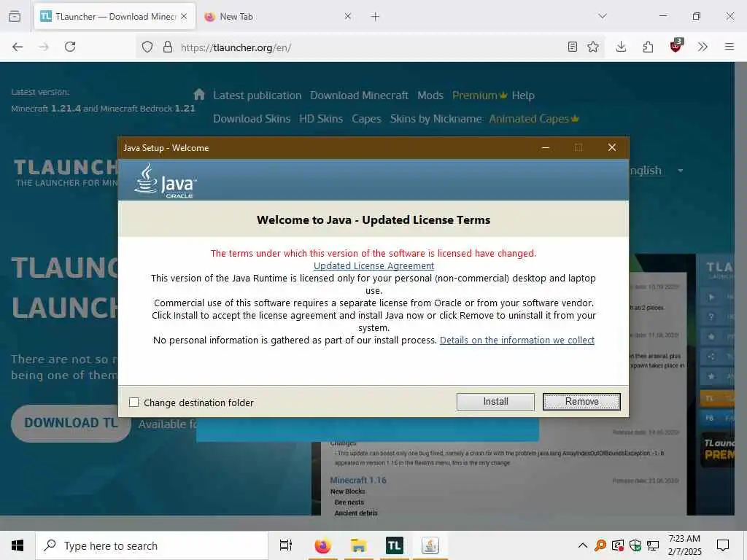Open the Mods menu item
Image resolution: width=747 pixels, height=560 pixels.
[x=430, y=96]
